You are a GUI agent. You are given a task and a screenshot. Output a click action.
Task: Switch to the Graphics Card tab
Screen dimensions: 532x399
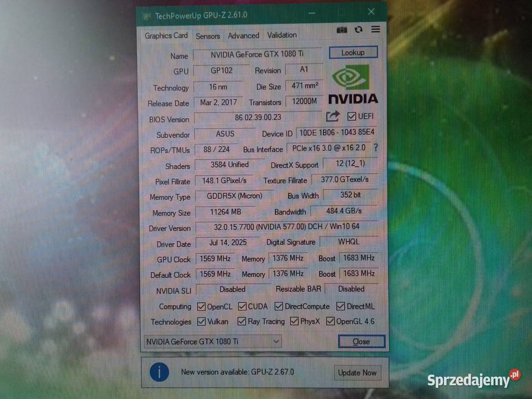166,35
